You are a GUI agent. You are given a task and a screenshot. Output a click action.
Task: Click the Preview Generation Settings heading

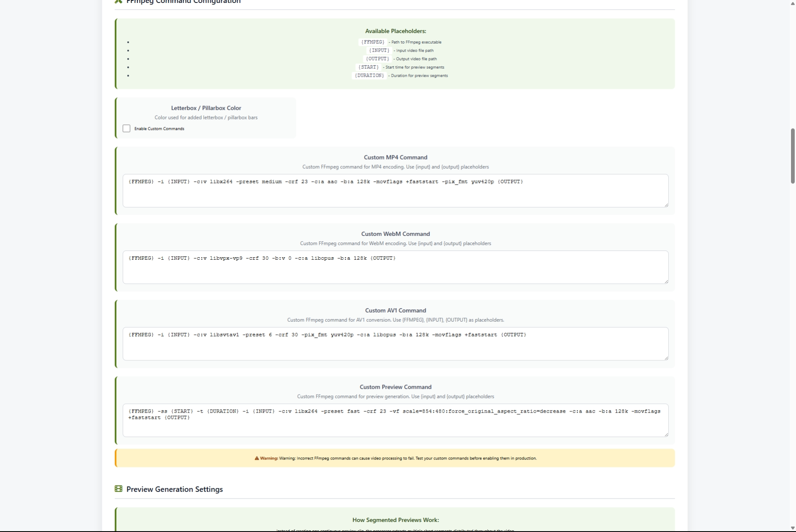coord(174,489)
